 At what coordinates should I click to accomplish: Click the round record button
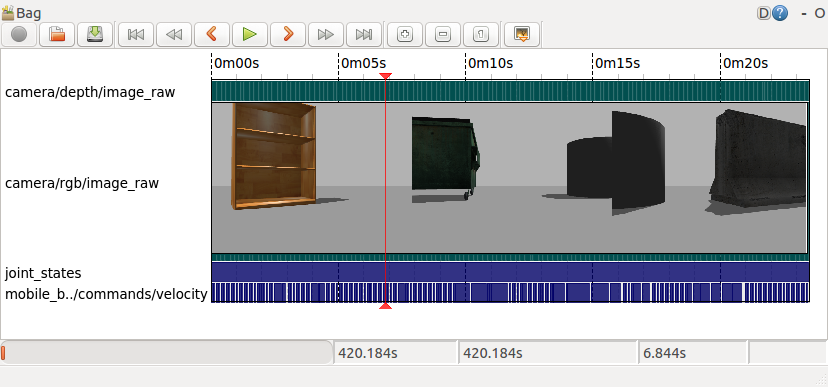19,35
